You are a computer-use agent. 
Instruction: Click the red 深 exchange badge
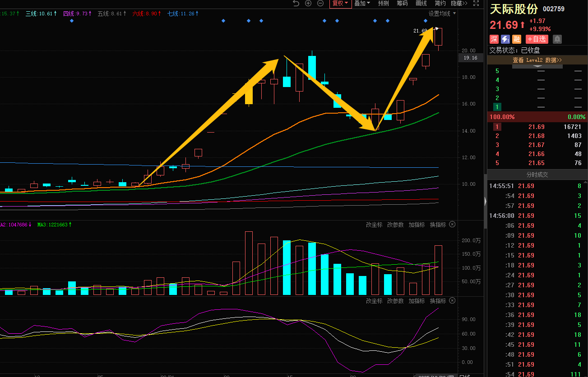click(x=494, y=39)
